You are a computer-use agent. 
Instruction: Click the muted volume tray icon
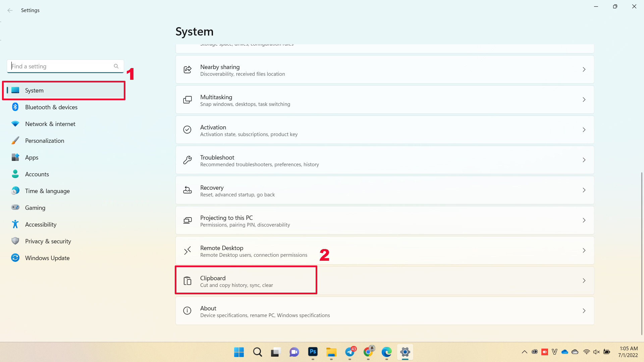click(x=596, y=352)
